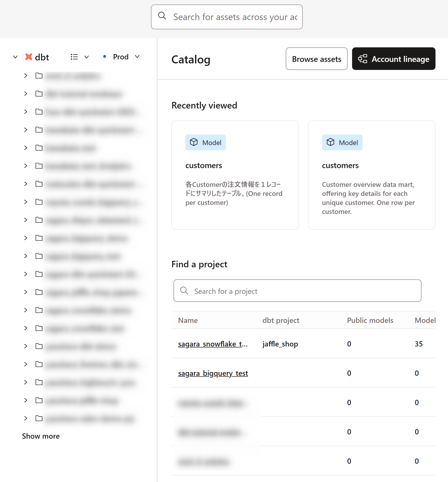Click the list view icon beside dbt
Image resolution: width=448 pixels, height=482 pixels.
(74, 57)
